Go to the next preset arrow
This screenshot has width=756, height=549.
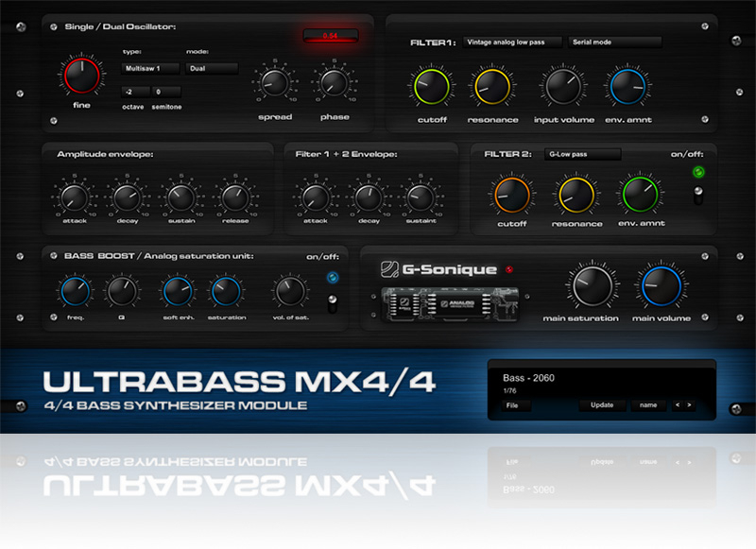pyautogui.click(x=690, y=405)
